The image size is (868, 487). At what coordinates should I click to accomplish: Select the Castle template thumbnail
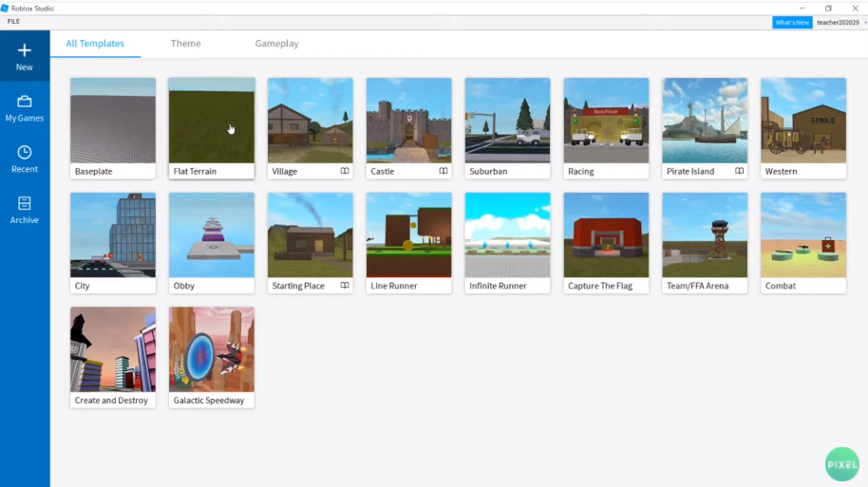pos(408,121)
